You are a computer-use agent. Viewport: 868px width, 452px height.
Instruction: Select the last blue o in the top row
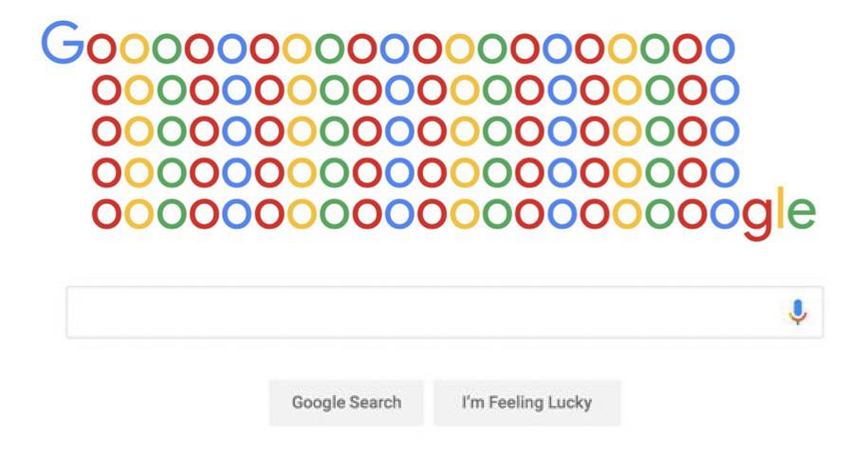click(720, 50)
